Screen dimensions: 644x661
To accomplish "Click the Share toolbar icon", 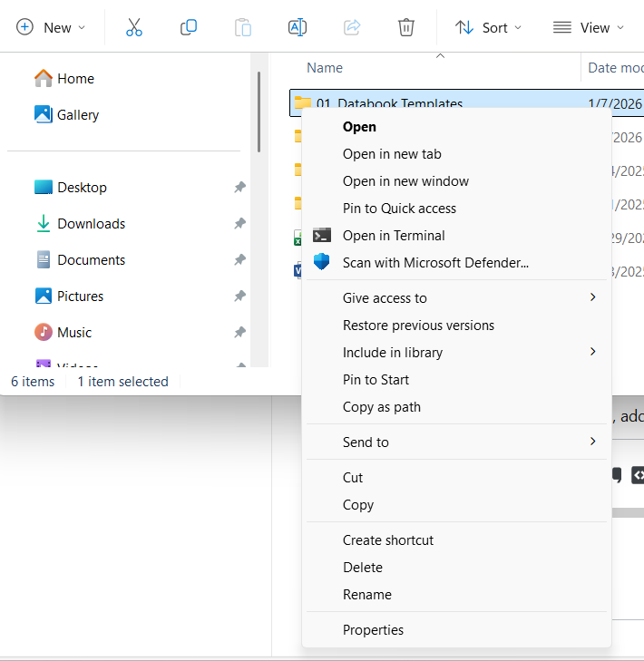I will coord(352,28).
